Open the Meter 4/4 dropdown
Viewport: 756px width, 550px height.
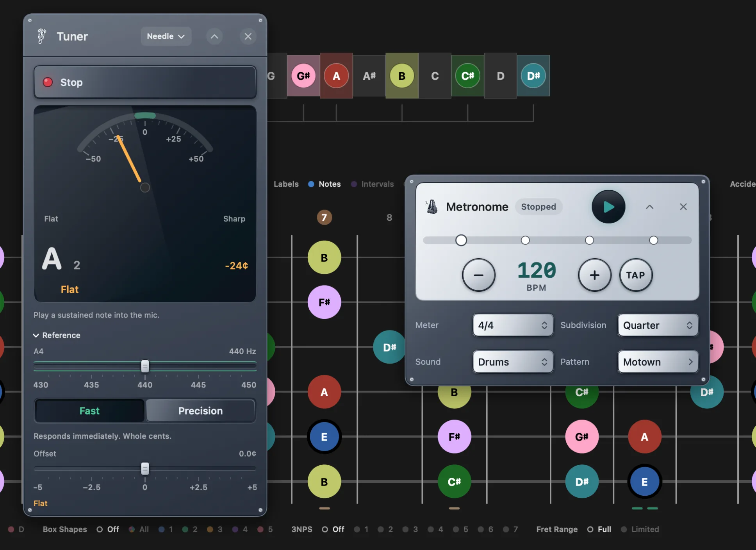[x=513, y=325]
